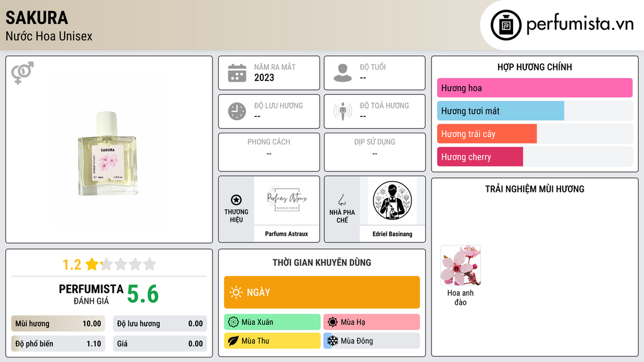
Task: Click the SAKURA title text
Action: point(36,18)
